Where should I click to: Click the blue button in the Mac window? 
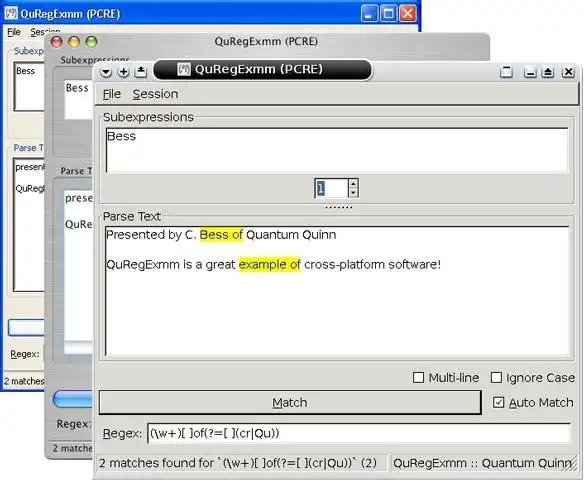pos(72,399)
